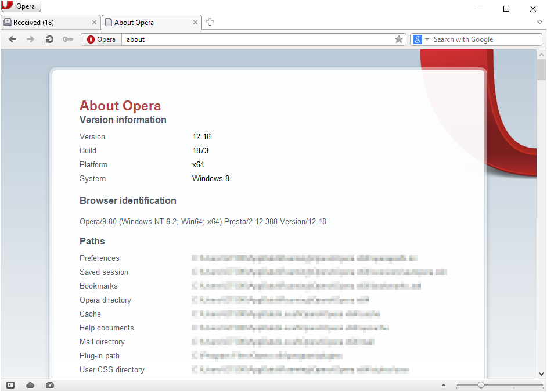
Task: Click the Help documents label
Action: tap(106, 328)
